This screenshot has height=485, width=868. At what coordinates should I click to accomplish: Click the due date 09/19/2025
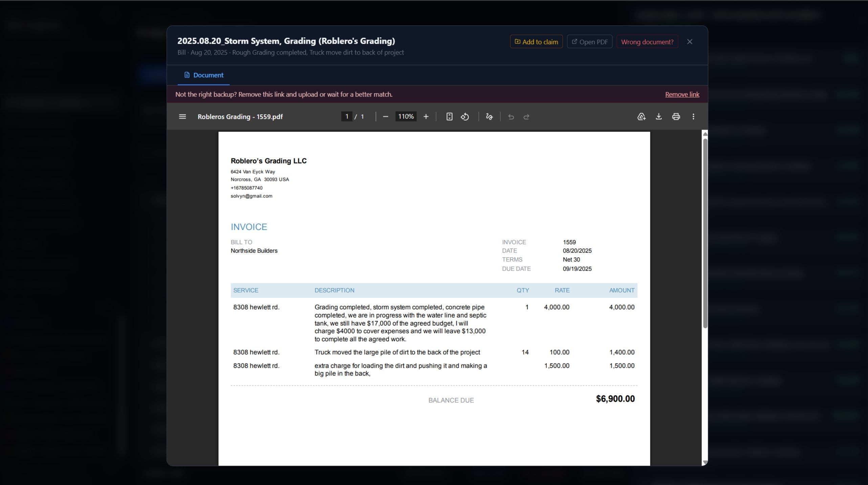point(577,269)
